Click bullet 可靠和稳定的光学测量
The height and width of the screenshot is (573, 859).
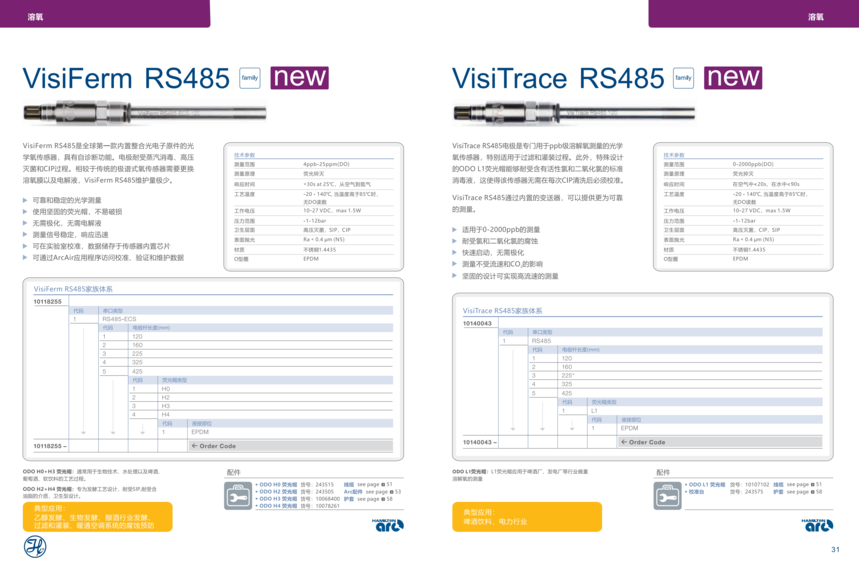(x=67, y=200)
